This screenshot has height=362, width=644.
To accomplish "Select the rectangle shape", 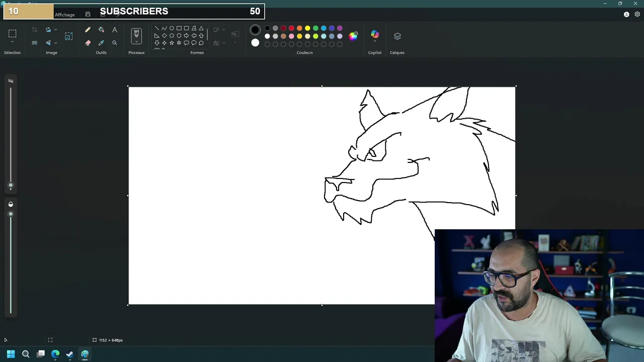I will [x=179, y=28].
